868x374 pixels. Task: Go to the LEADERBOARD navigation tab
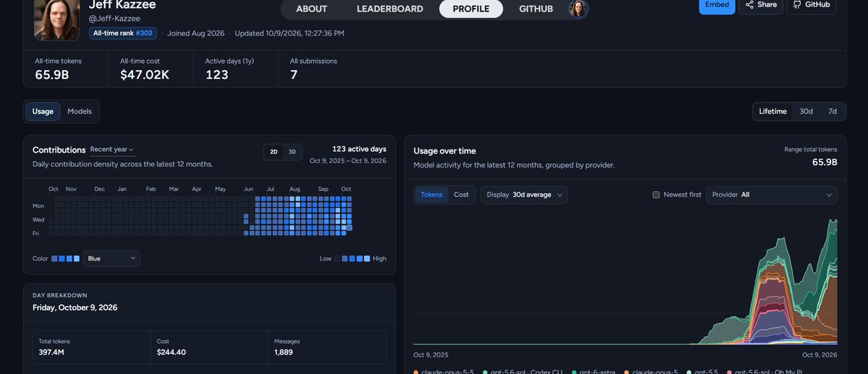tap(390, 9)
